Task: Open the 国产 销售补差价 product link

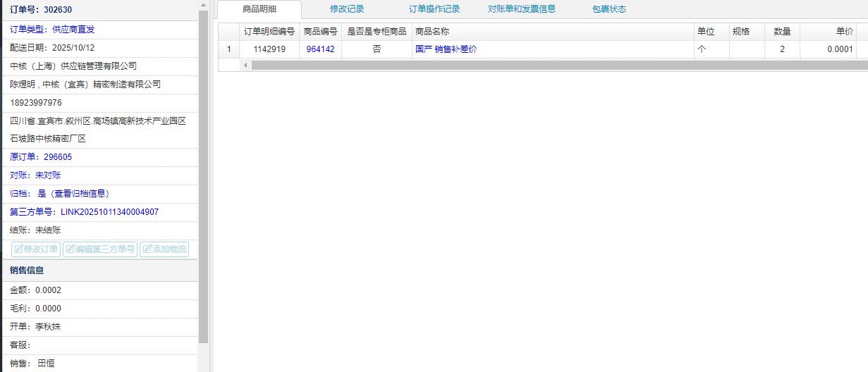Action: click(446, 49)
